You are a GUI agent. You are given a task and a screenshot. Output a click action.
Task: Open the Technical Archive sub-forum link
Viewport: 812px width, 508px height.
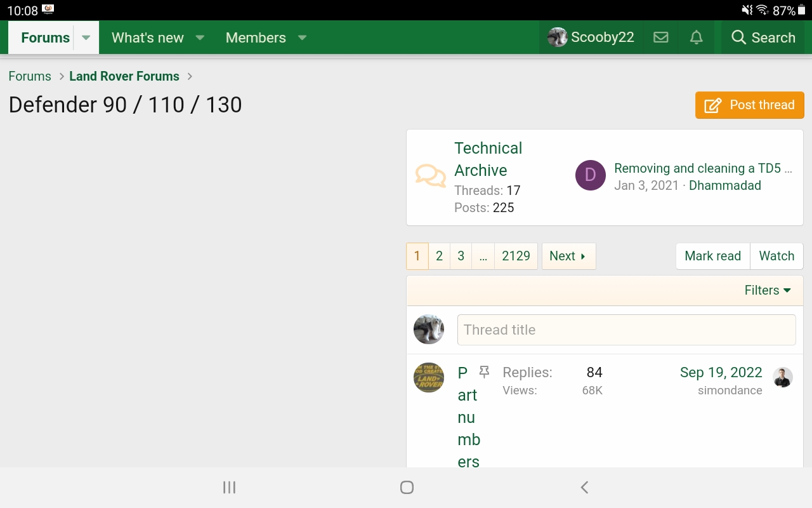click(488, 159)
